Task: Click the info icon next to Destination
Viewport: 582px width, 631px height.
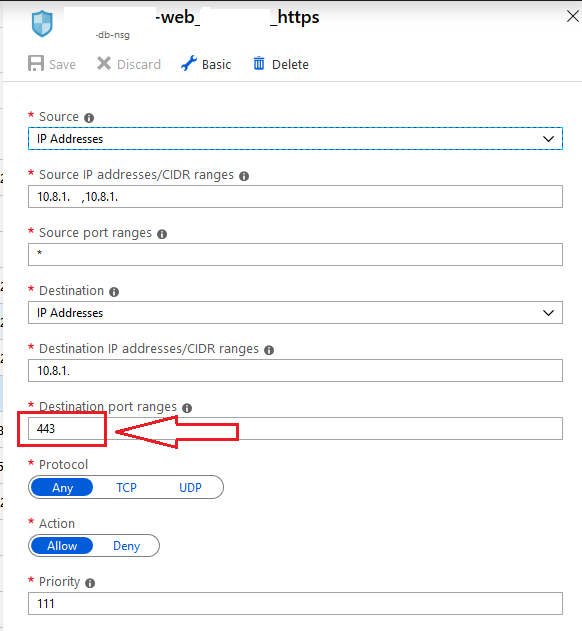Action: tap(114, 292)
